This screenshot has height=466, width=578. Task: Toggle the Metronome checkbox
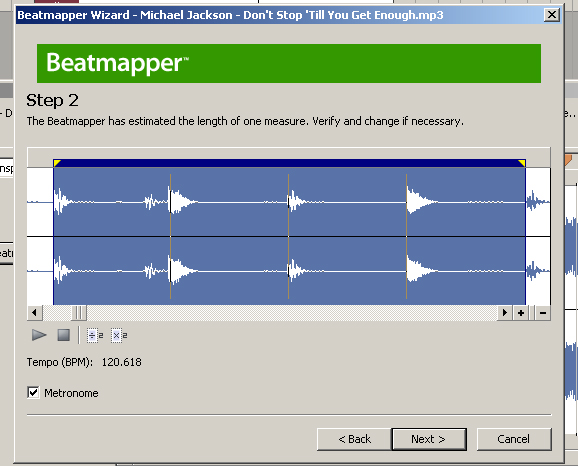coord(33,393)
